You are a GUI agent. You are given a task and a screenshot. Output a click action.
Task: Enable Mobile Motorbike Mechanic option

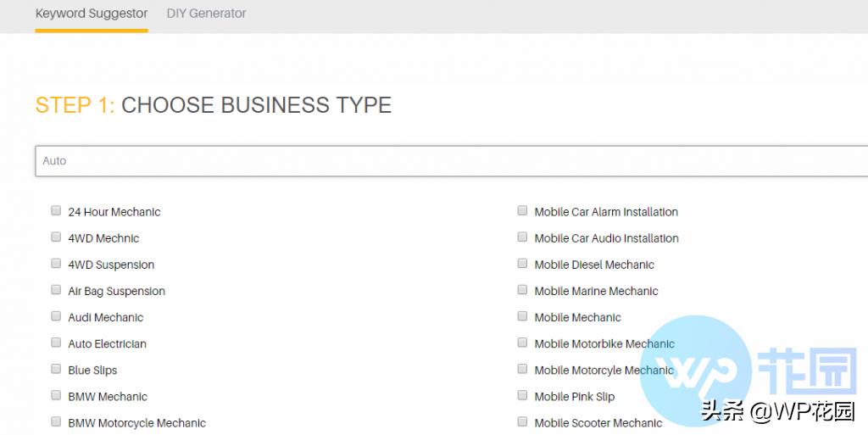pyautogui.click(x=522, y=343)
